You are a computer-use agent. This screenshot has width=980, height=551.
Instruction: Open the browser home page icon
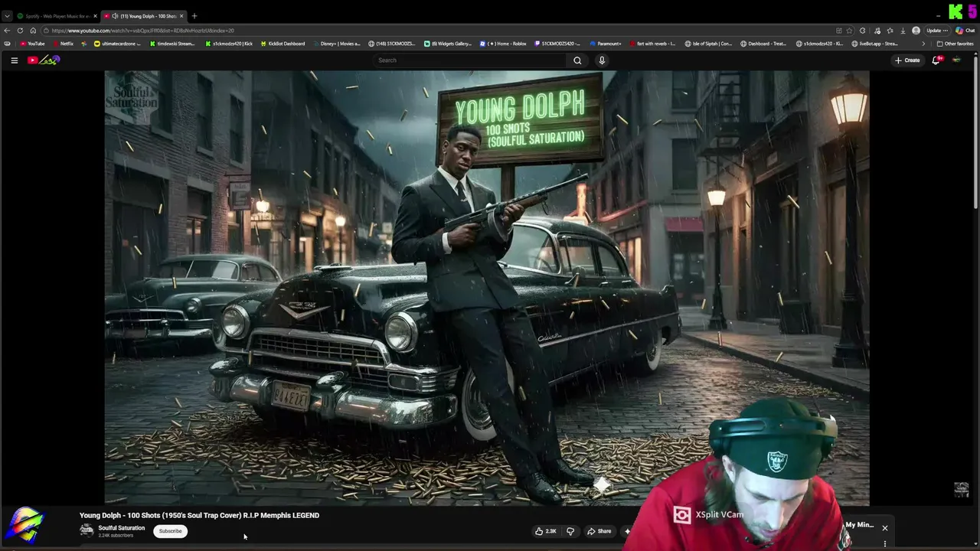click(33, 31)
